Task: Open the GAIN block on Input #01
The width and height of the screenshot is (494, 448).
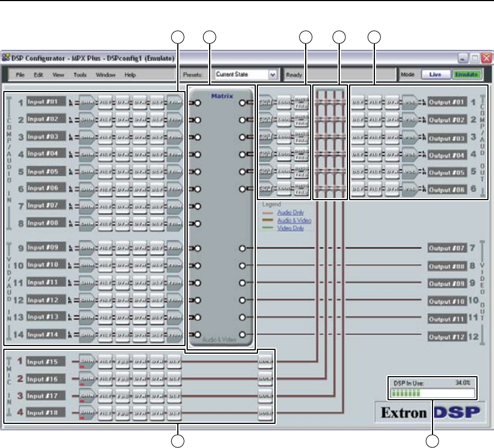Action: [87, 103]
